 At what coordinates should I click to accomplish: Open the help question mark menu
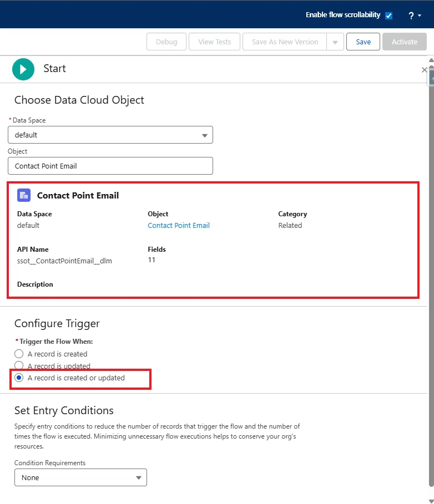(415, 15)
